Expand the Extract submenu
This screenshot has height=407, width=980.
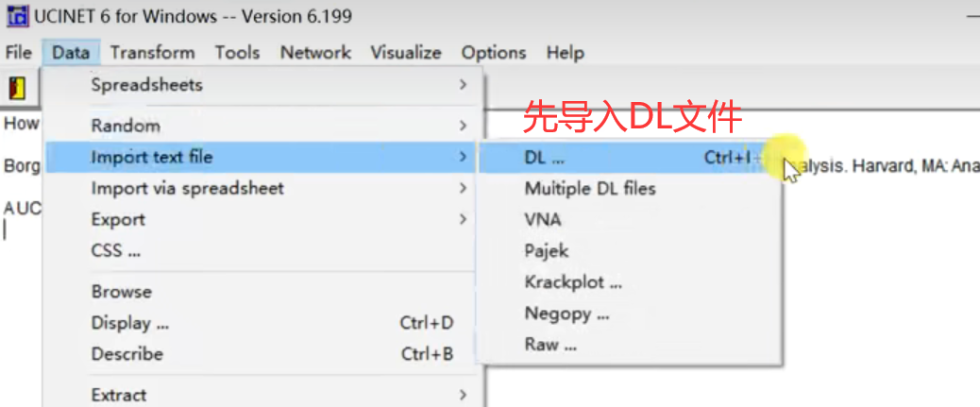pyautogui.click(x=262, y=395)
